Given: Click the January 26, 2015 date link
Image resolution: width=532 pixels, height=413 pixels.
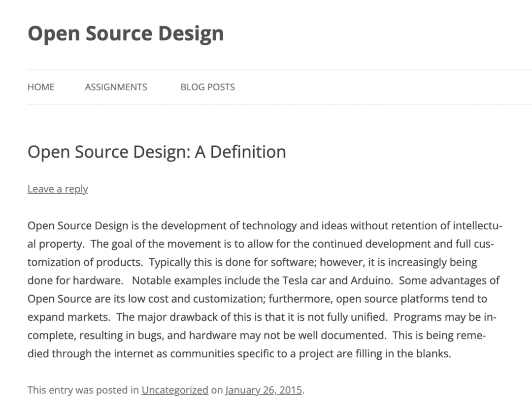Looking at the screenshot, I should point(264,390).
